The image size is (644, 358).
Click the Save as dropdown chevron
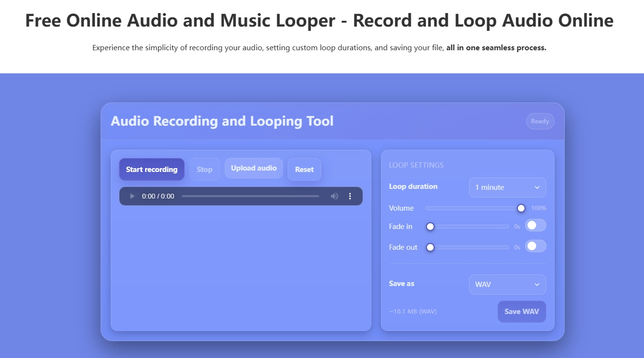click(x=537, y=285)
